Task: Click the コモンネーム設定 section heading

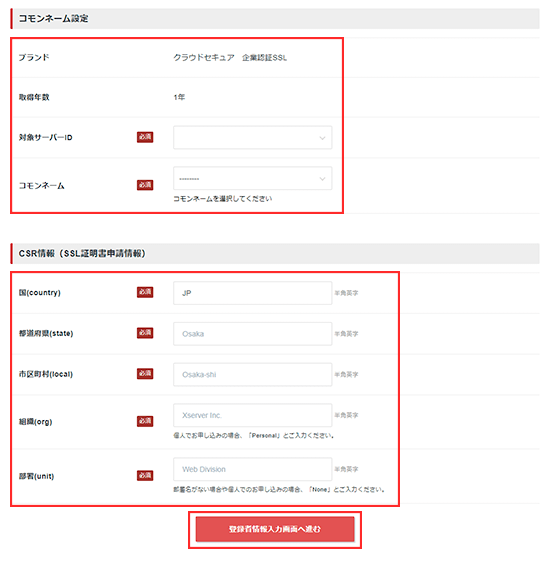Action: [x=53, y=18]
